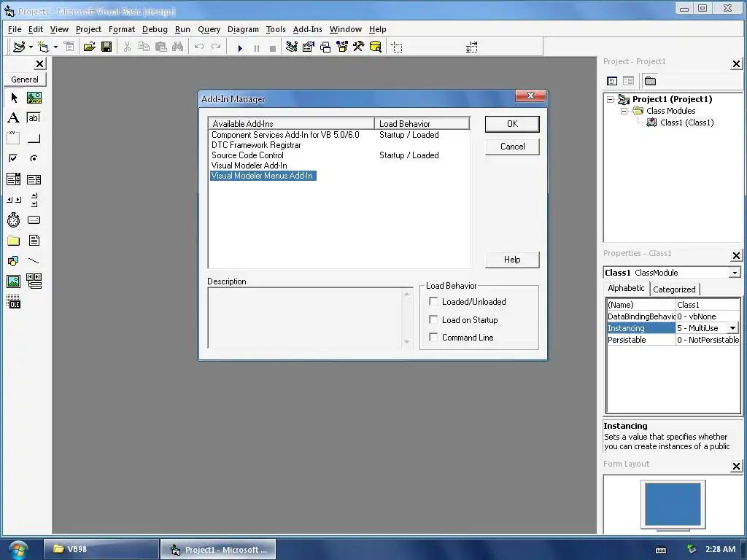Click the Paste toolbar icon
Viewport: 747px width, 560px height.
[161, 47]
